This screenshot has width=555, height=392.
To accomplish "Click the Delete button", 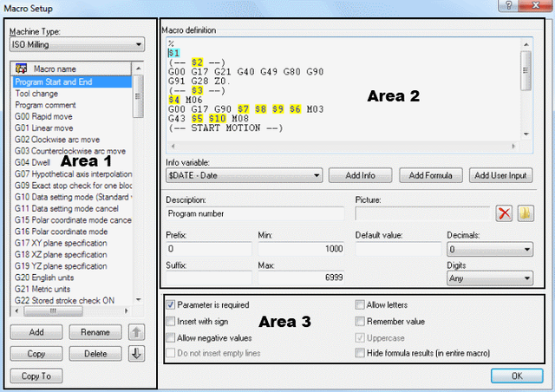I will tap(95, 354).
